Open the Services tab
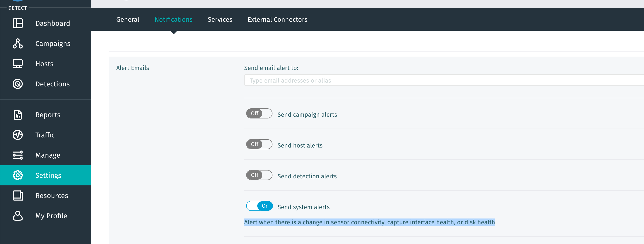Screen dimensions: 644x244 coord(220,20)
